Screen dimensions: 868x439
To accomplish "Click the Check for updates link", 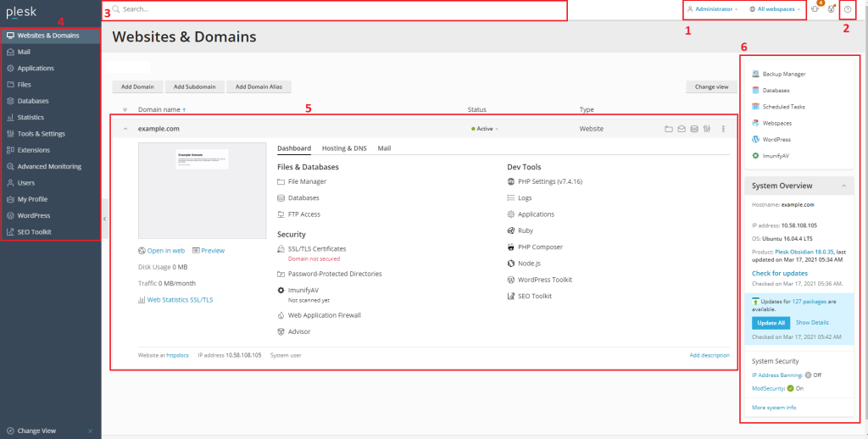I will 779,274.
